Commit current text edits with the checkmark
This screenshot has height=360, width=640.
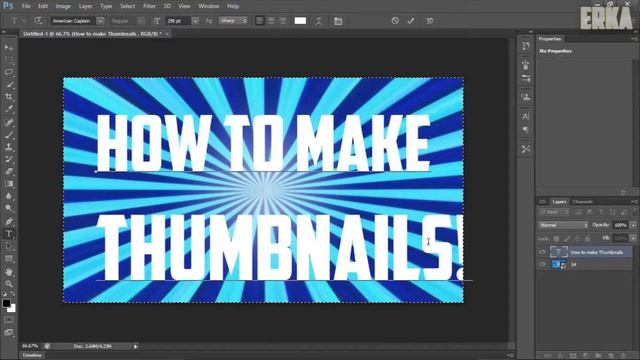tap(411, 20)
